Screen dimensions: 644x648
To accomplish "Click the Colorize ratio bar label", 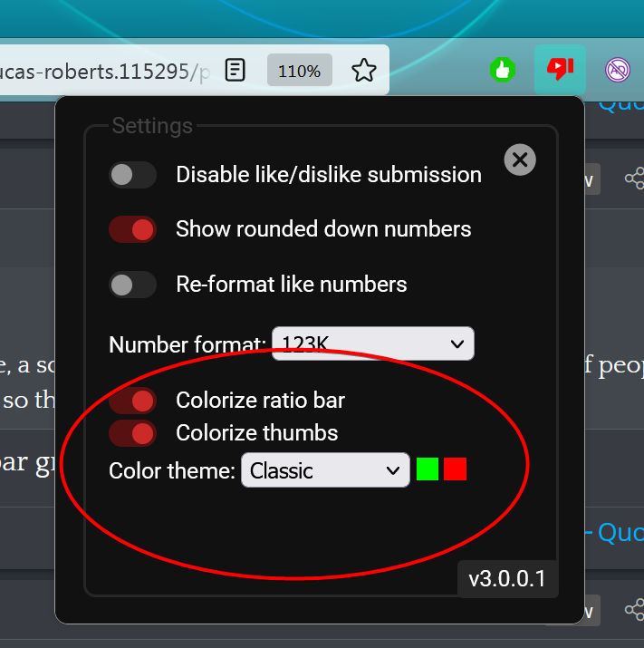I will pyautogui.click(x=260, y=401).
